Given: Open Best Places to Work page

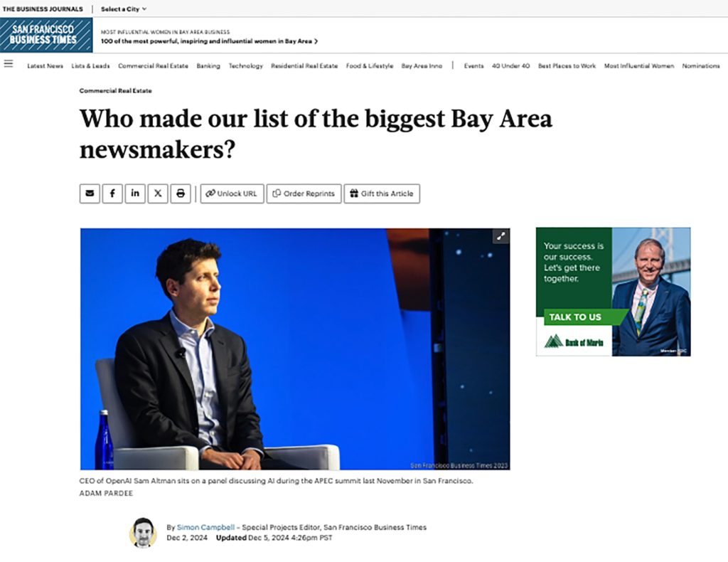Looking at the screenshot, I should pyautogui.click(x=567, y=66).
